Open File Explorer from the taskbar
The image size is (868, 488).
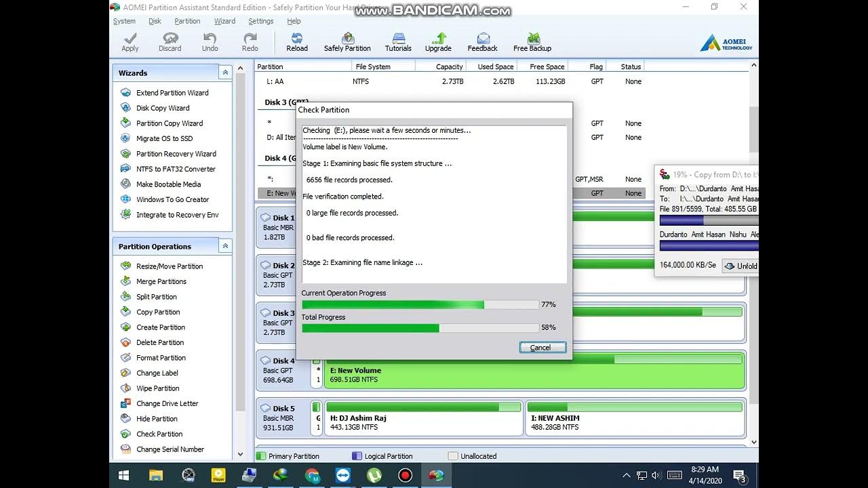[x=156, y=475]
